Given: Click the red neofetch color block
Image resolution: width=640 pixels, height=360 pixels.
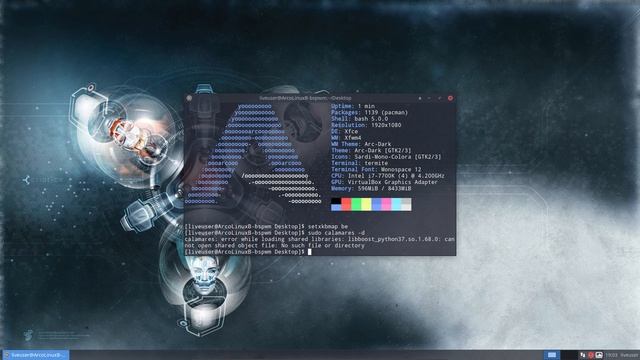Looking at the screenshot, I should (346, 204).
